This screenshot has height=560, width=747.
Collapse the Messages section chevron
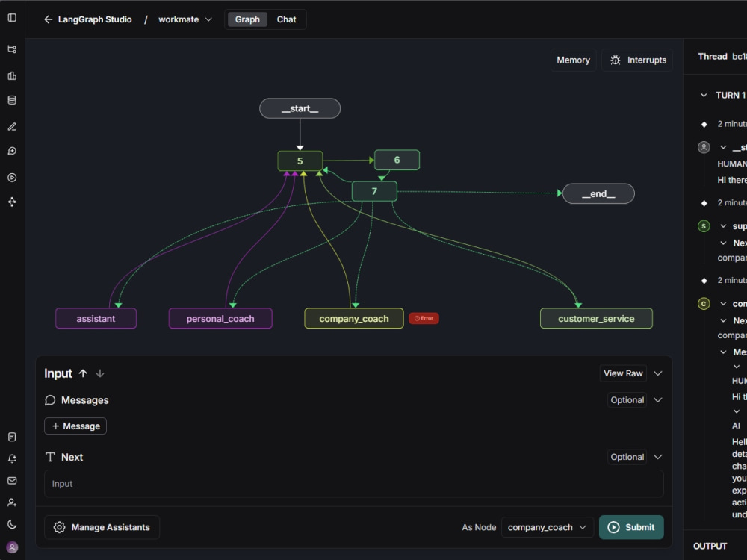pyautogui.click(x=658, y=400)
